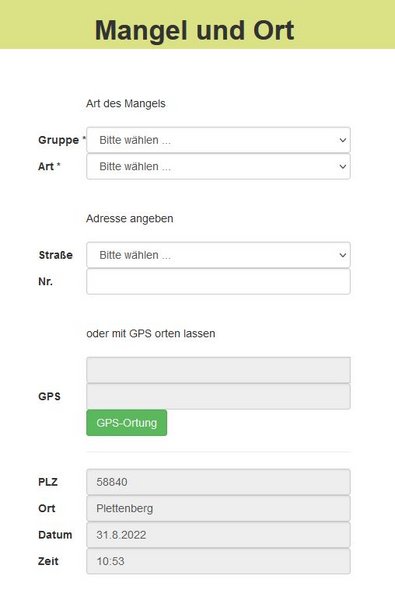395x600 pixels.
Task: Click the Ort field showing Plettenberg
Action: click(x=218, y=508)
